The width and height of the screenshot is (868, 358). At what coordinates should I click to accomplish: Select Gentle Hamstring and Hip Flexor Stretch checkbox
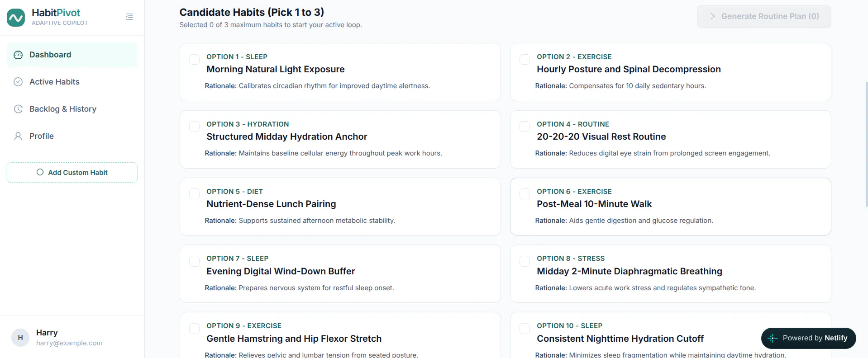[x=194, y=329]
